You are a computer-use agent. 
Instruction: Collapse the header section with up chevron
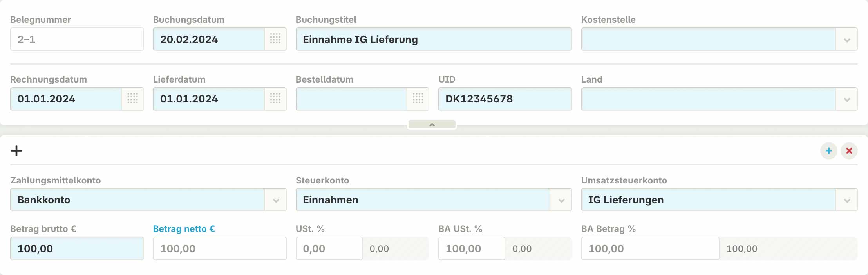tap(432, 124)
